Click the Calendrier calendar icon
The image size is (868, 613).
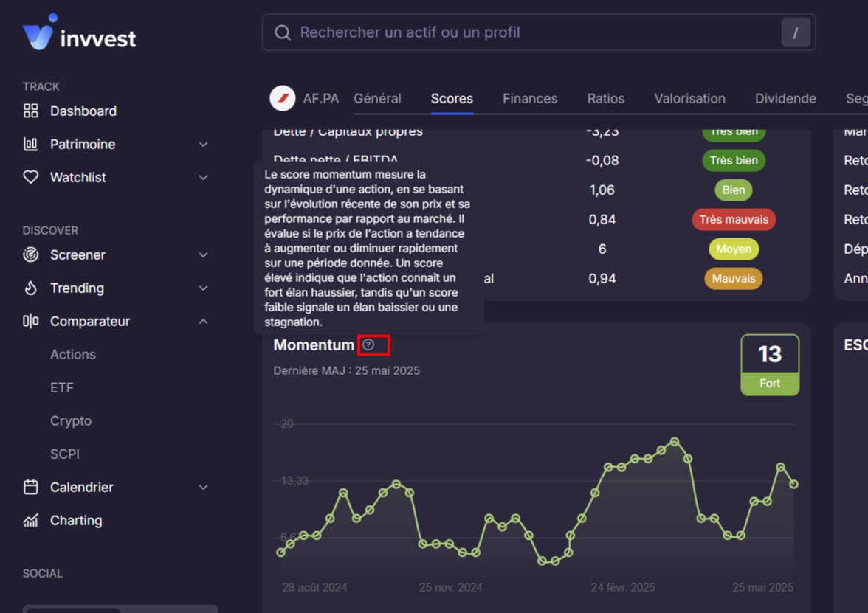pyautogui.click(x=31, y=487)
